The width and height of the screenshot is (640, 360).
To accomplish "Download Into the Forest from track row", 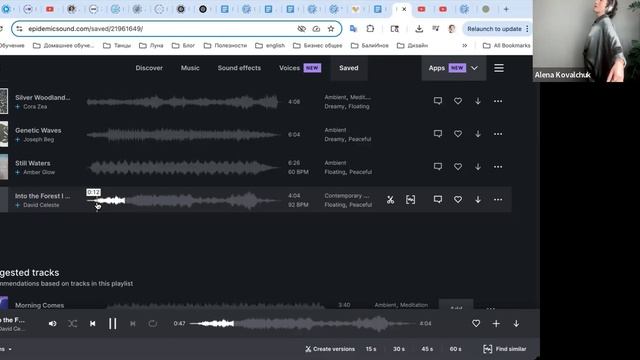I will pyautogui.click(x=478, y=200).
